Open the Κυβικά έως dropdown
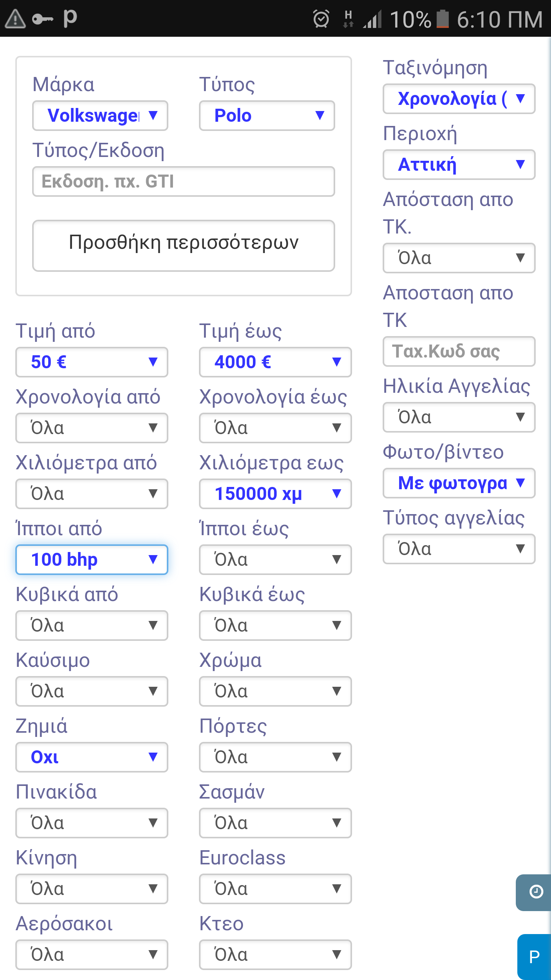The height and width of the screenshot is (980, 551). coord(275,626)
